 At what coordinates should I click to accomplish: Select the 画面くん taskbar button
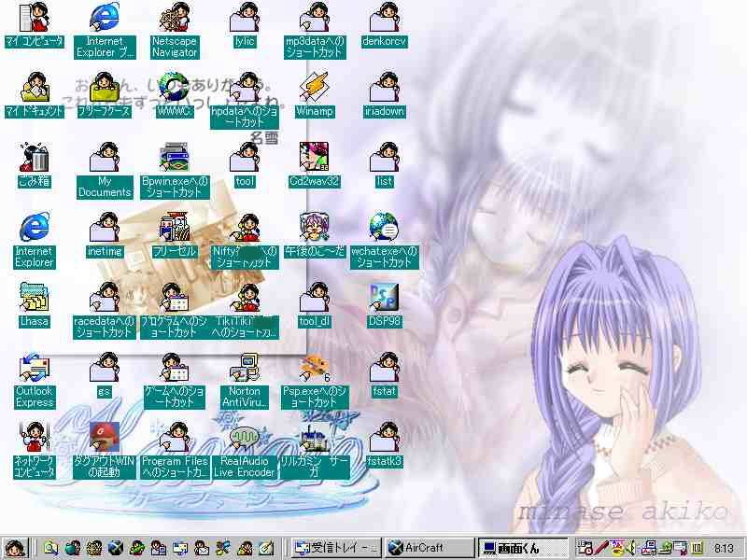tap(522, 548)
